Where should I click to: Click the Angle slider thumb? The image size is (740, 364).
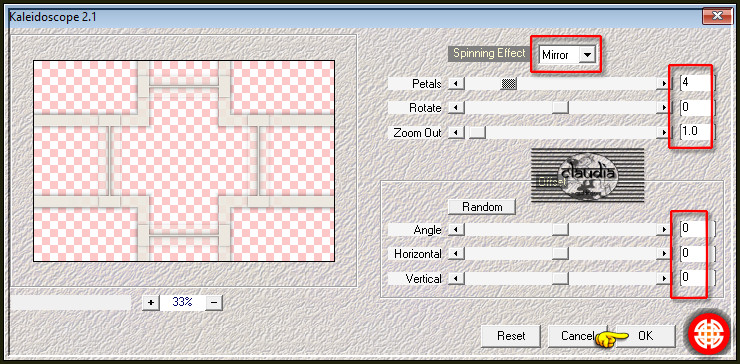click(x=560, y=229)
